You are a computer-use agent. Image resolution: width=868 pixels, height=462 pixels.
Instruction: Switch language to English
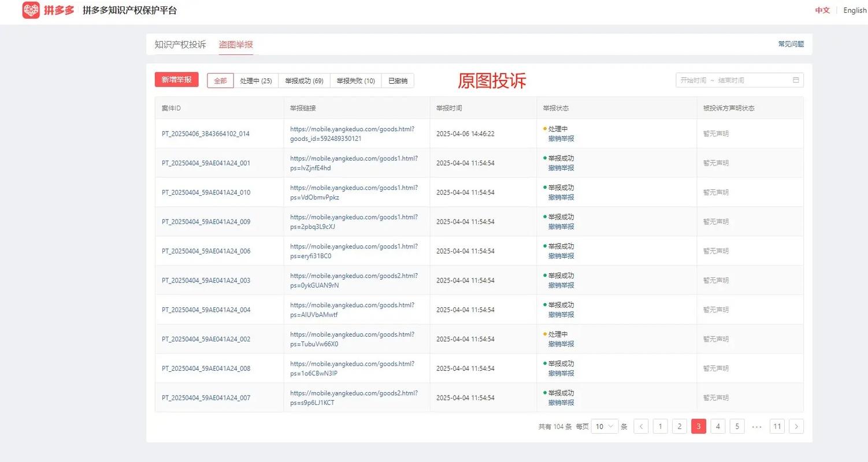(855, 10)
